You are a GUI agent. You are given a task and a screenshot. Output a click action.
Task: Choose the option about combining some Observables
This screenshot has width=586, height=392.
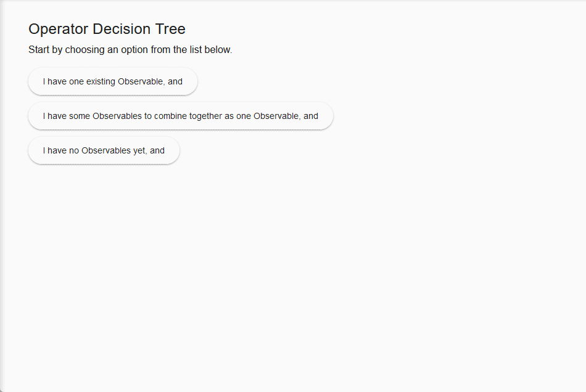click(x=180, y=116)
